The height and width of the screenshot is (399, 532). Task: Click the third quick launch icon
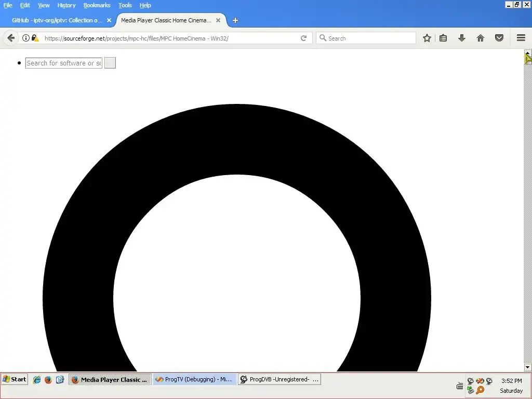(x=60, y=380)
